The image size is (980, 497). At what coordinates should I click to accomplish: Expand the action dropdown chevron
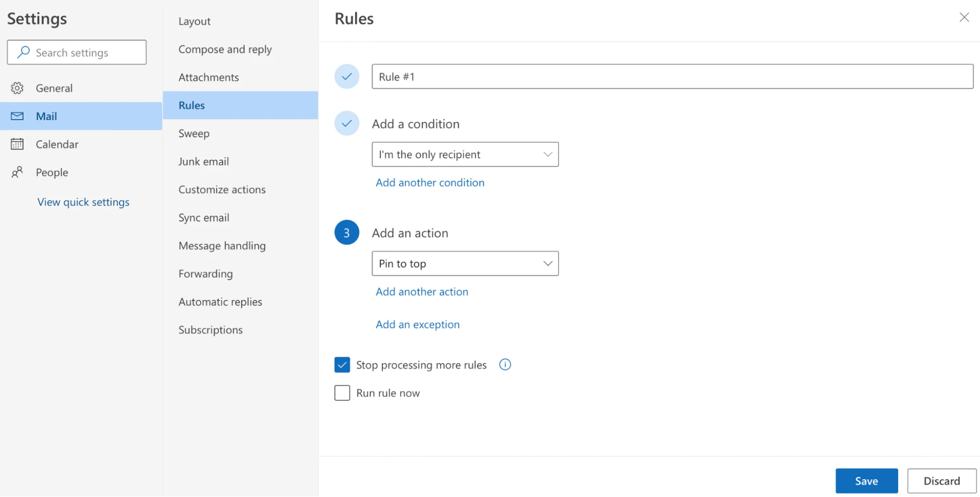(x=548, y=263)
